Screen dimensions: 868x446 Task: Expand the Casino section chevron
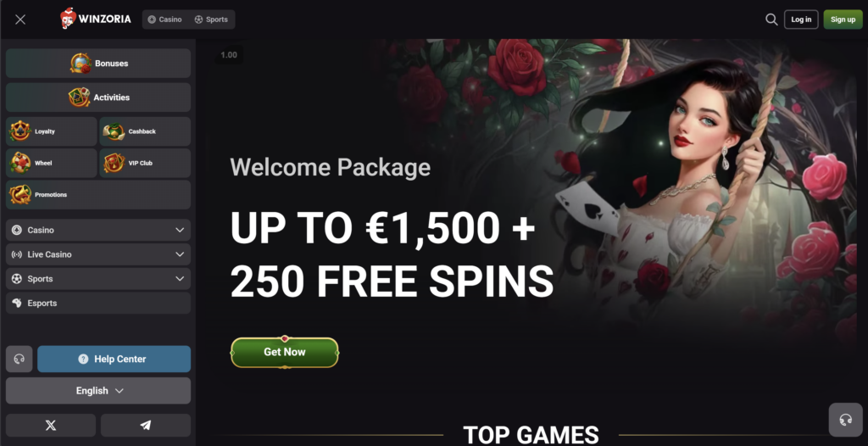point(180,230)
